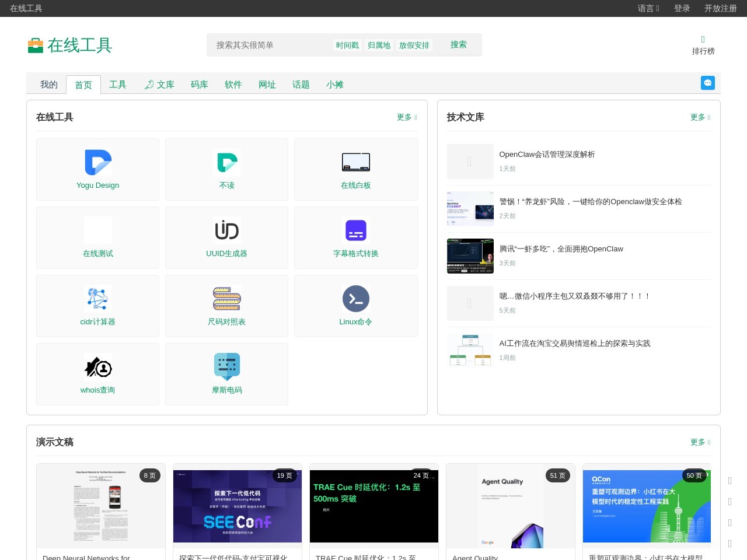Open the Agent Quality presentation thumbnail
Screen dimensions: 747x560
[510, 506]
